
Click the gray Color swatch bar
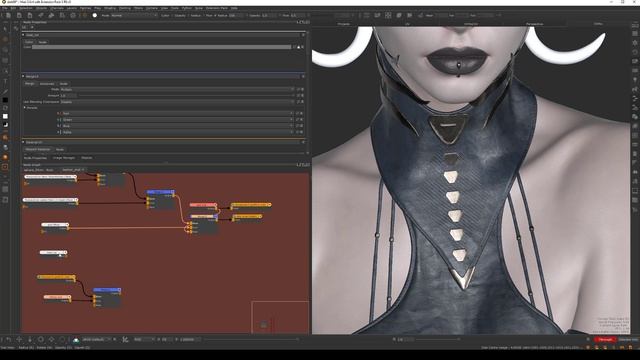click(162, 47)
